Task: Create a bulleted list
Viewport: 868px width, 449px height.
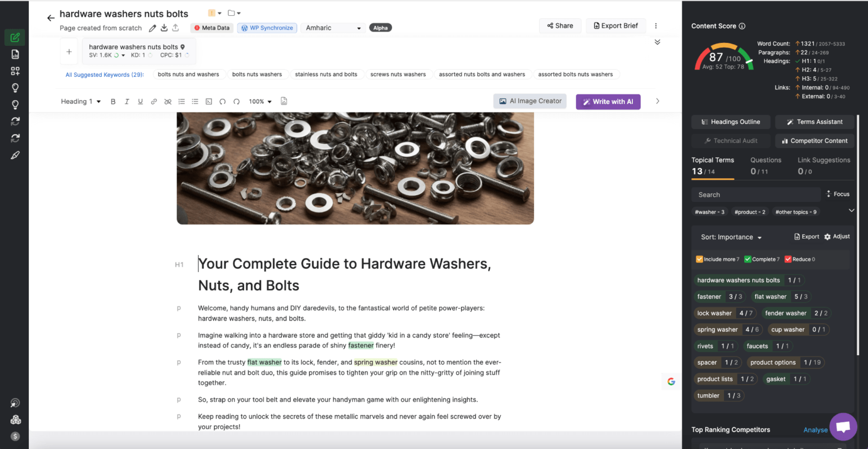Action: click(x=194, y=101)
